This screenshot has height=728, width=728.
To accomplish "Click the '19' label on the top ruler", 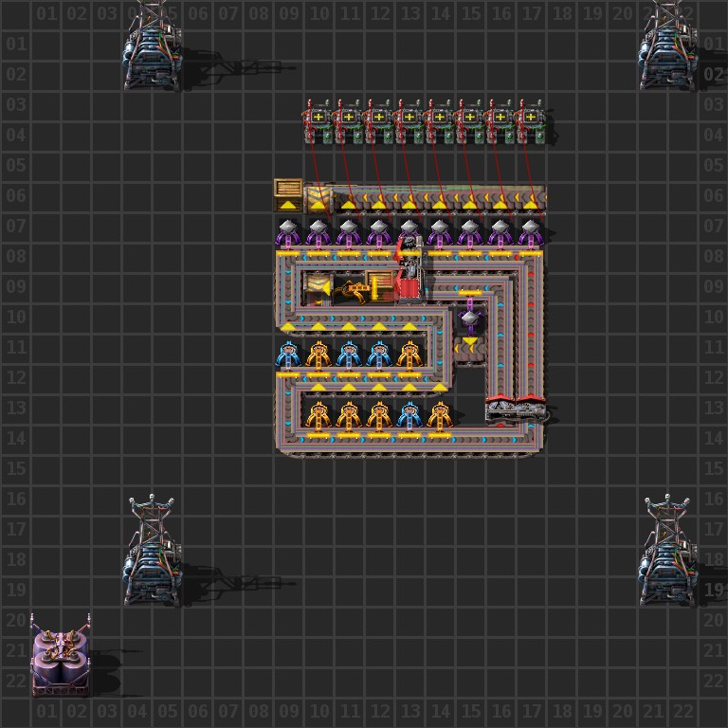I will 592,14.
